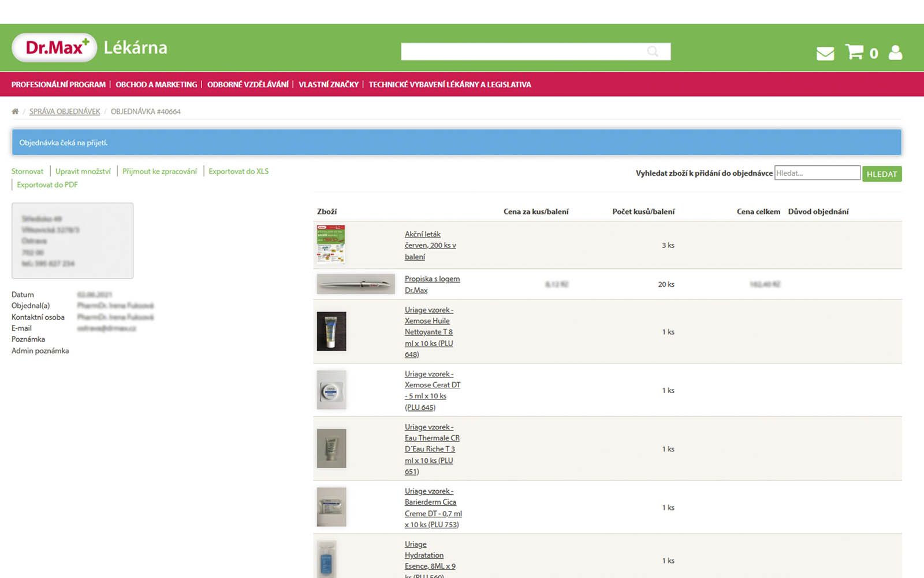Click the "20 ks" quantity cell

[x=666, y=284]
